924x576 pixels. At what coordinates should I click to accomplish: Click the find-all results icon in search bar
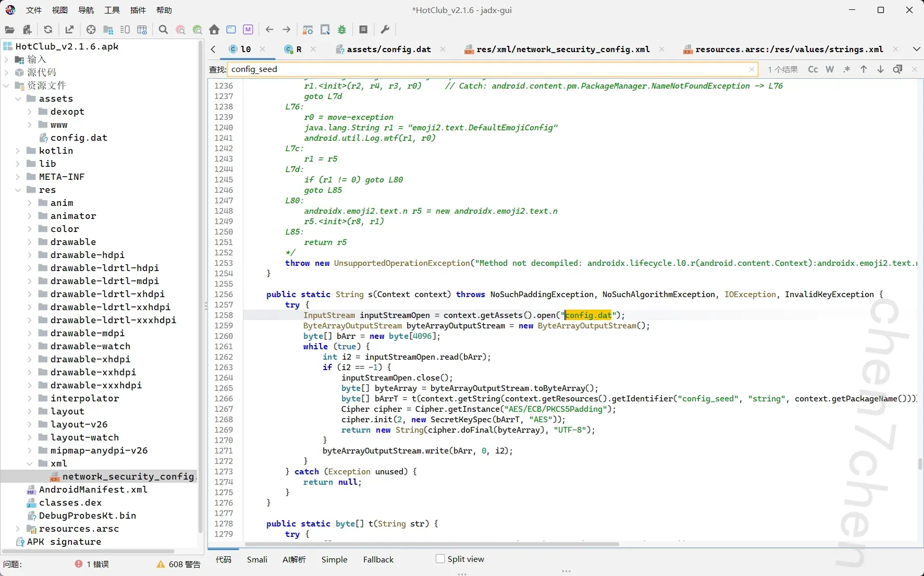(897, 69)
